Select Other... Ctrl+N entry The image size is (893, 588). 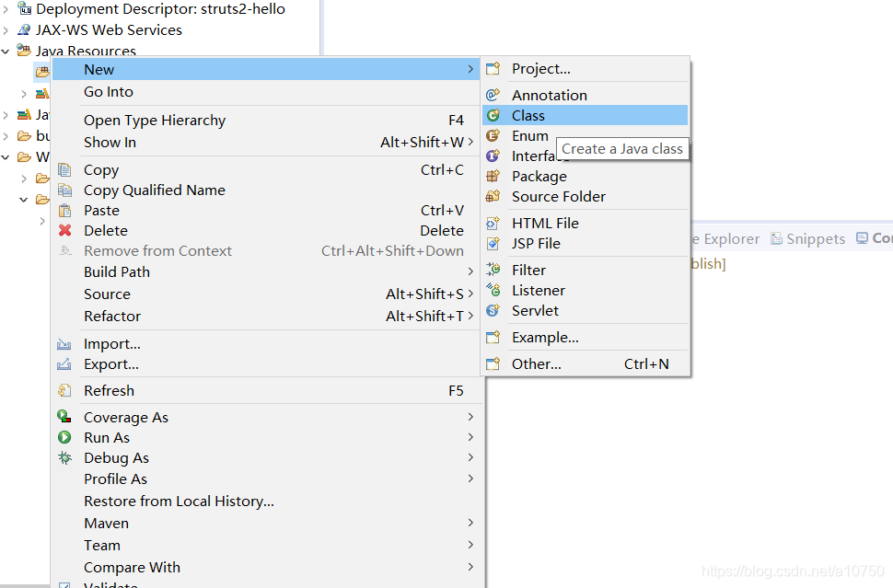[x=586, y=363]
